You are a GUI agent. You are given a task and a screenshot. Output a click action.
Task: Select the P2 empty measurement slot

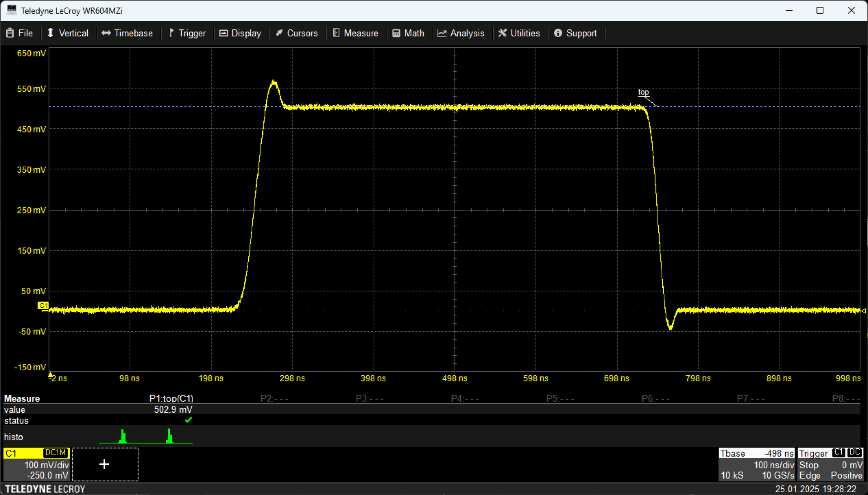(x=274, y=398)
